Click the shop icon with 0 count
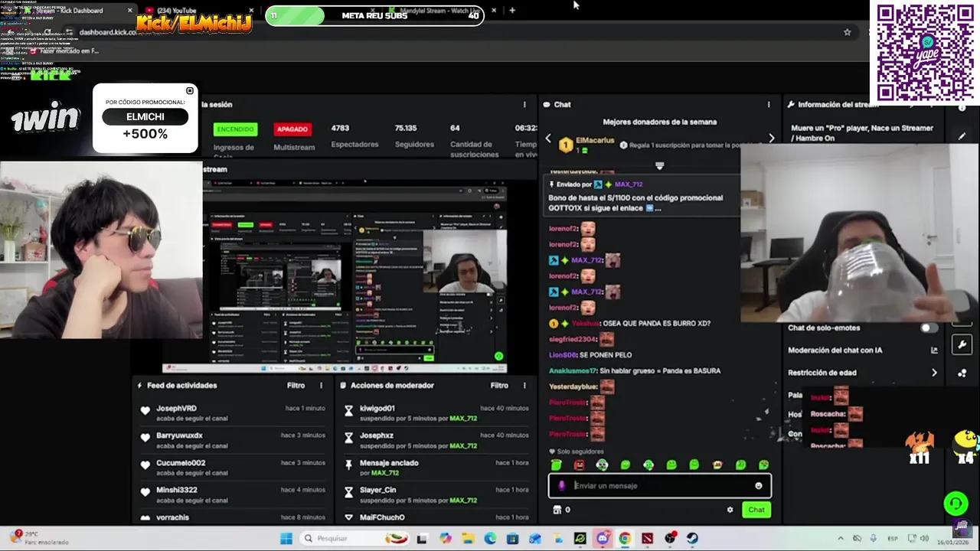Image resolution: width=980 pixels, height=551 pixels. point(557,510)
